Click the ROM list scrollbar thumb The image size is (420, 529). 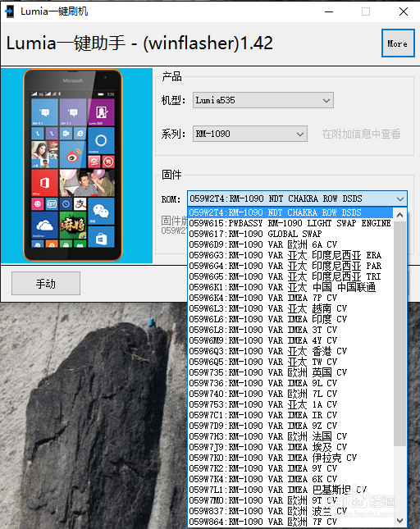coord(399,333)
